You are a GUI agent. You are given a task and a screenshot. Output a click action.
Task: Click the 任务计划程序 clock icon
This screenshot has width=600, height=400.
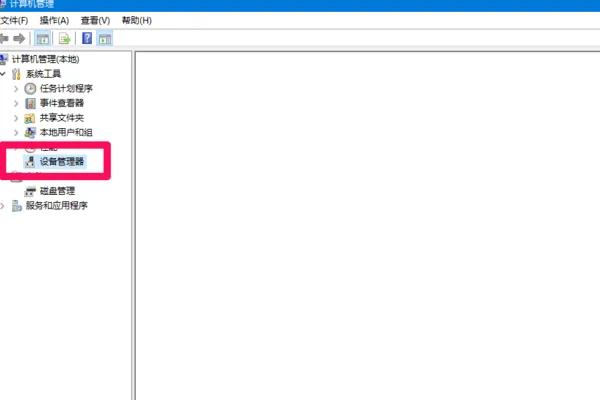[30, 88]
